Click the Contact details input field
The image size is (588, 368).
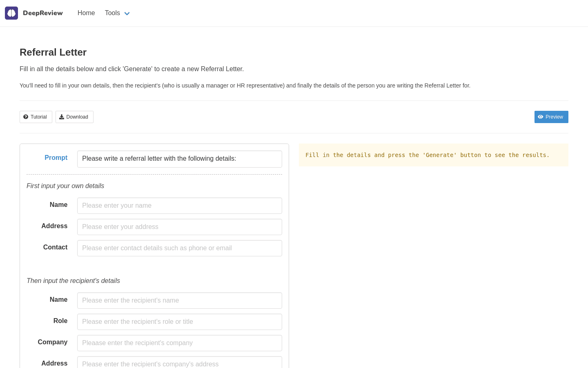(180, 248)
